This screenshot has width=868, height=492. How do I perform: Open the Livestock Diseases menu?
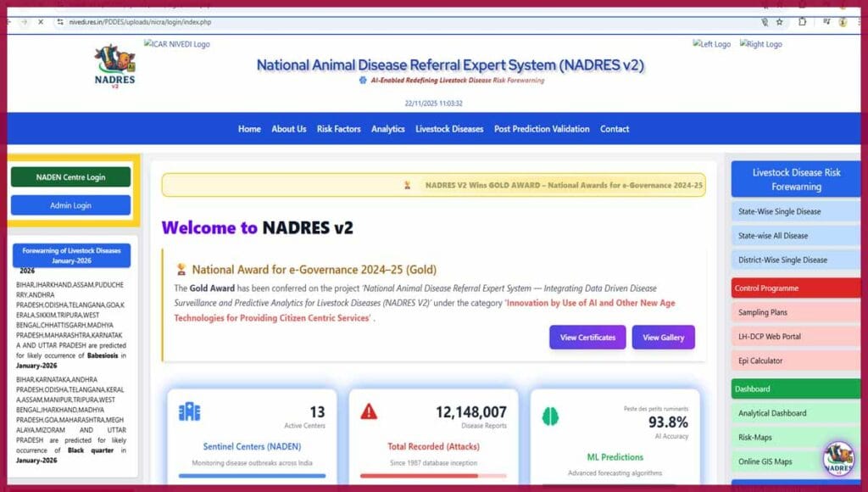[x=449, y=129]
